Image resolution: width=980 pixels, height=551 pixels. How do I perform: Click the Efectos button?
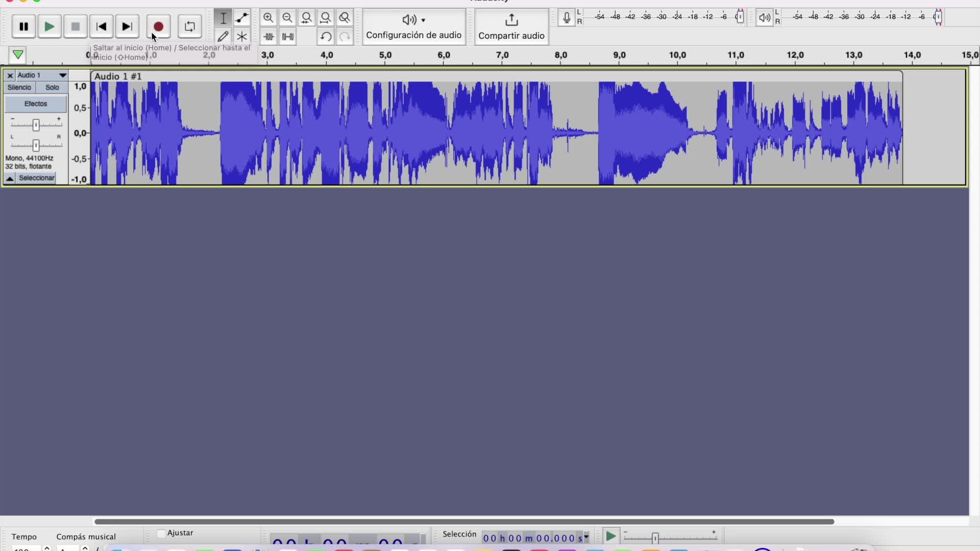click(x=36, y=104)
